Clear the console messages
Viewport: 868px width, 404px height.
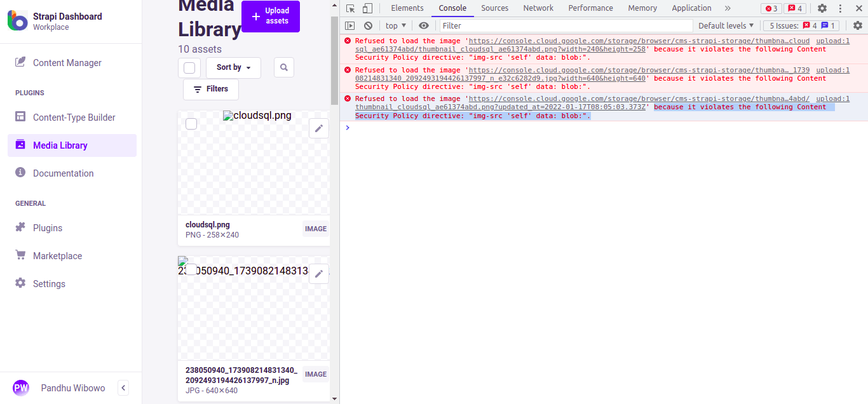click(369, 25)
